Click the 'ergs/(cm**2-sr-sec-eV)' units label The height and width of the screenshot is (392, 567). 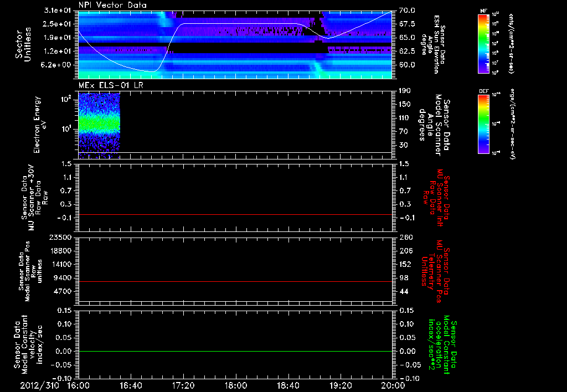(513, 124)
